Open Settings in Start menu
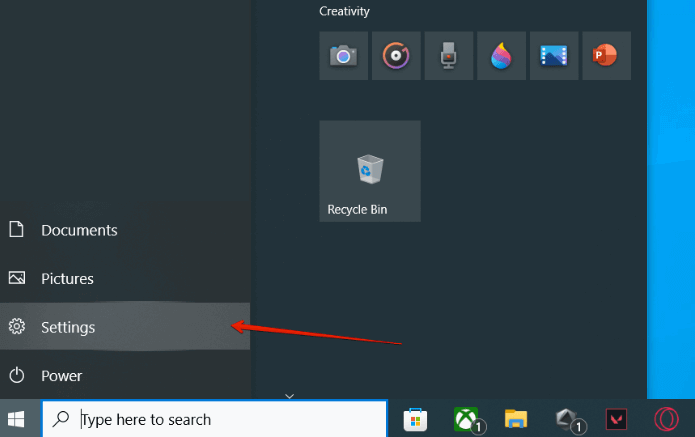The image size is (695, 437). coord(125,327)
